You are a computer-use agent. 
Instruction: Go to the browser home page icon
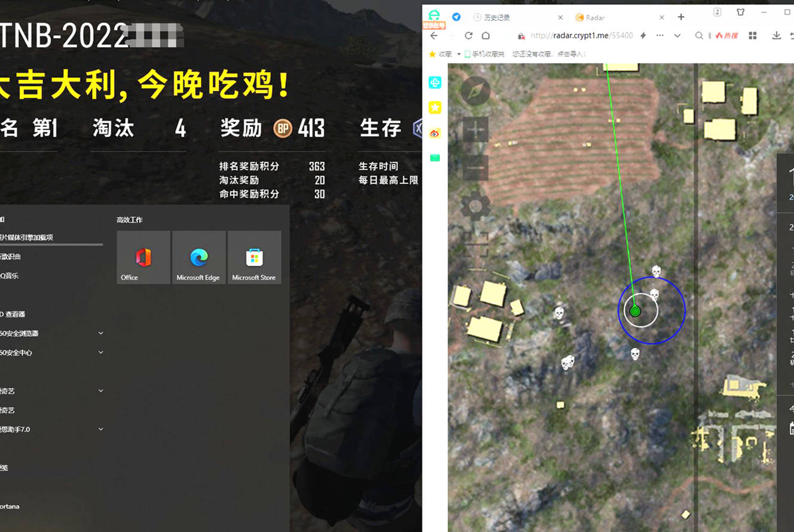[485, 36]
